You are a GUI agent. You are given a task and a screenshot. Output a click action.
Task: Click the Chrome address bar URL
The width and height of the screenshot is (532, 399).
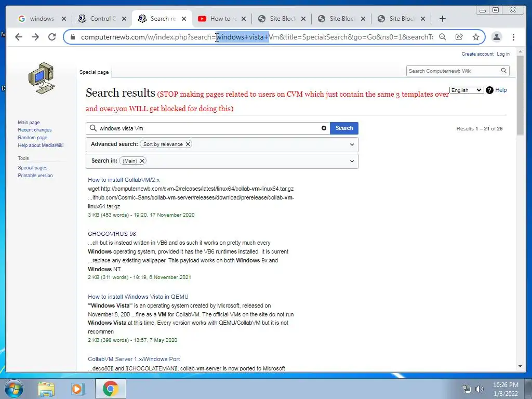tap(257, 37)
